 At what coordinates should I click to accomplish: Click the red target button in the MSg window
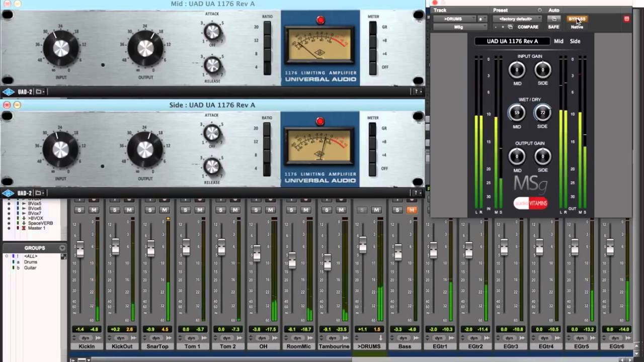coord(626,19)
